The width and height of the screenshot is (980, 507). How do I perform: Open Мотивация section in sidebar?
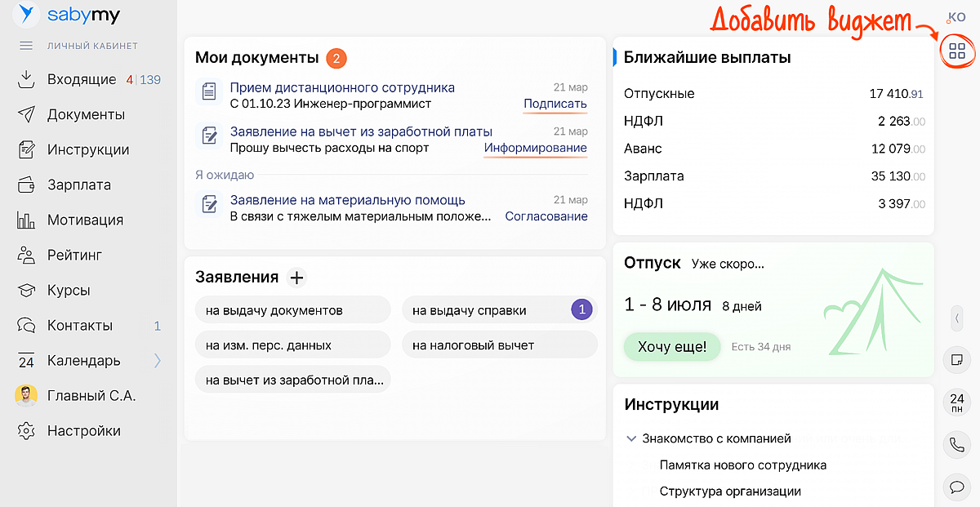click(x=85, y=220)
